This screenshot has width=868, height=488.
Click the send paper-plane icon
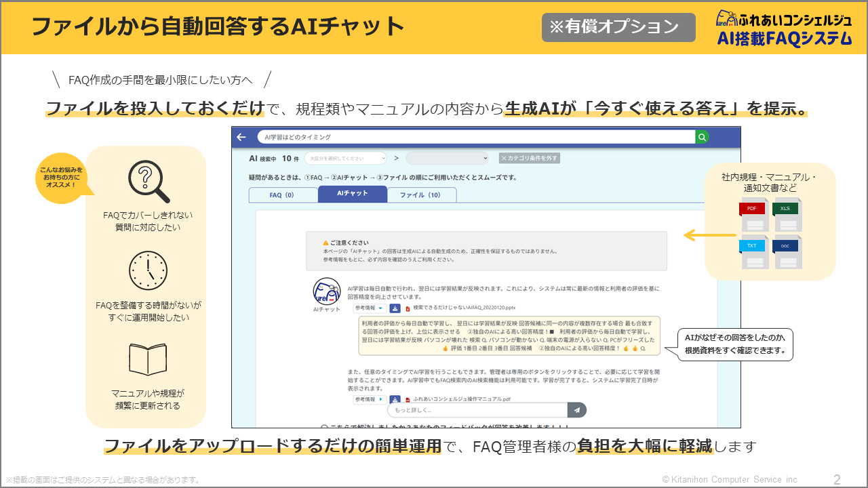(x=577, y=410)
